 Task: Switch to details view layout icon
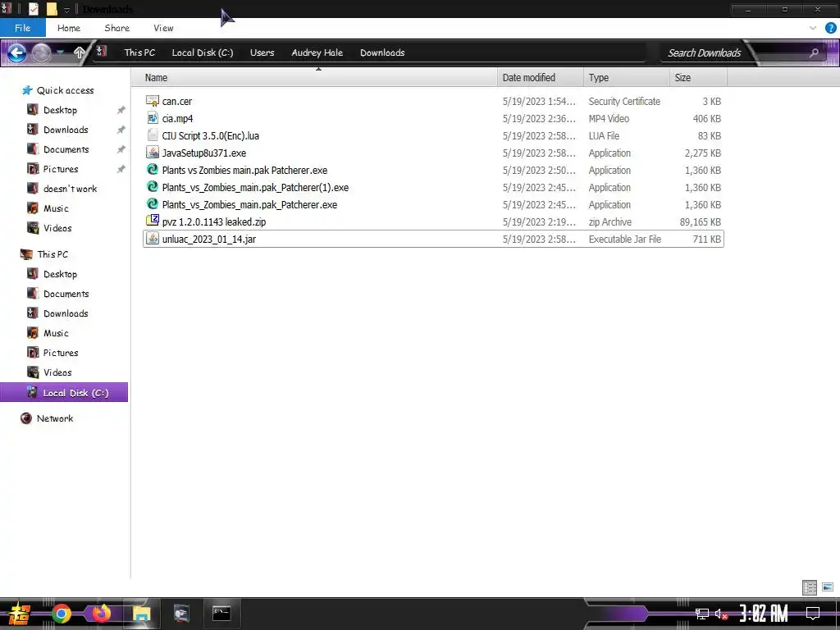tap(810, 587)
